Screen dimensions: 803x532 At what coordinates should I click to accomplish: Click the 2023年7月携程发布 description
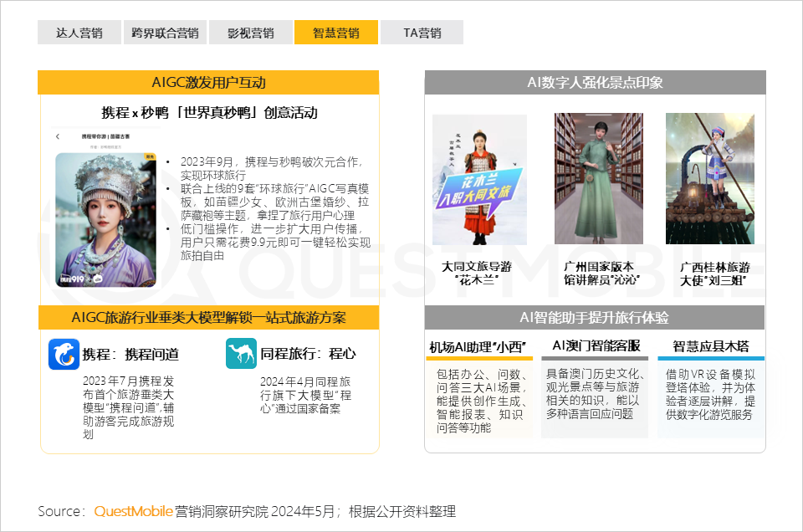pyautogui.click(x=129, y=407)
